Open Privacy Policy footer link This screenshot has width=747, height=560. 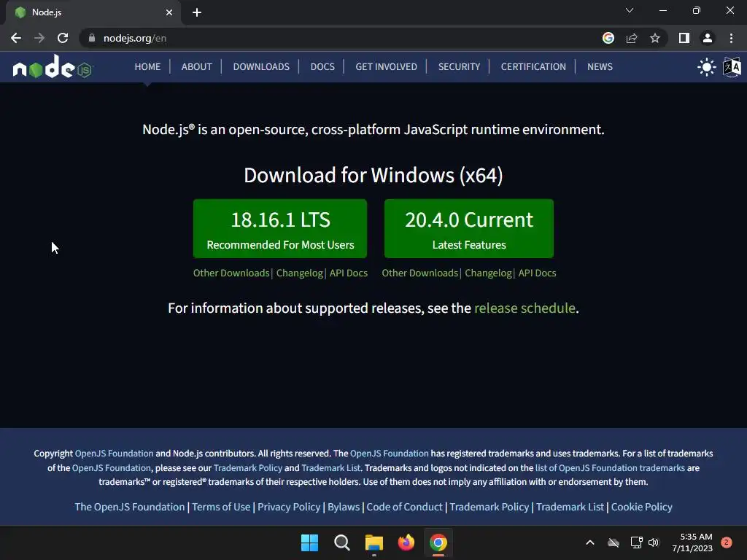click(289, 507)
